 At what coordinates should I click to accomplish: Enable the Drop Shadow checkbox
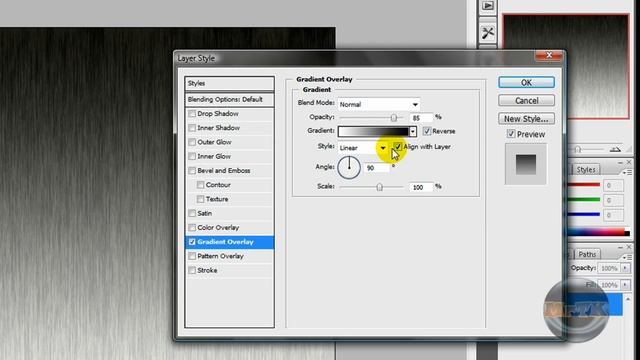click(192, 113)
